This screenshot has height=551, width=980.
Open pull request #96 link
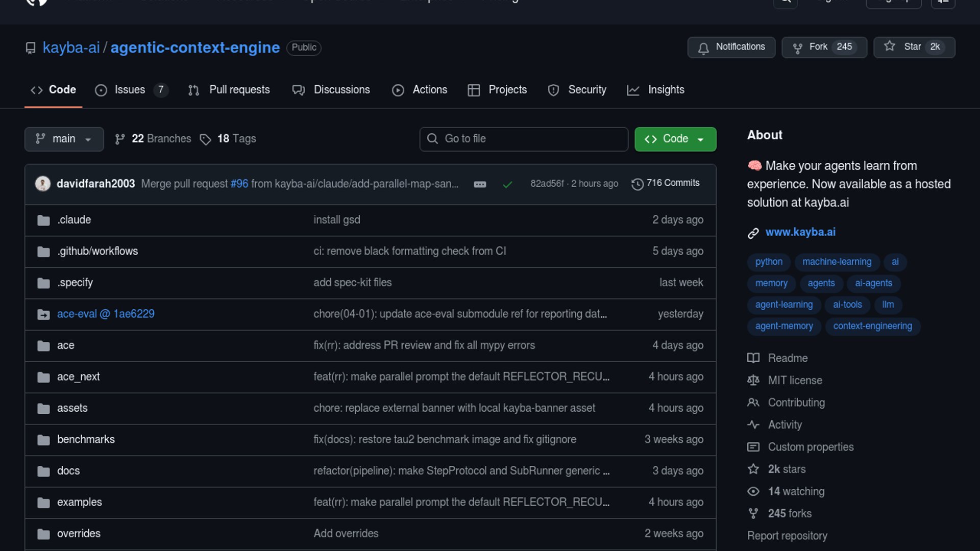(239, 184)
